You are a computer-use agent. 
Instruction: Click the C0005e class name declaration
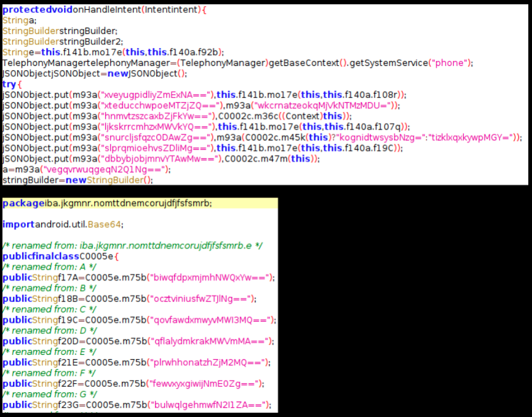click(96, 256)
